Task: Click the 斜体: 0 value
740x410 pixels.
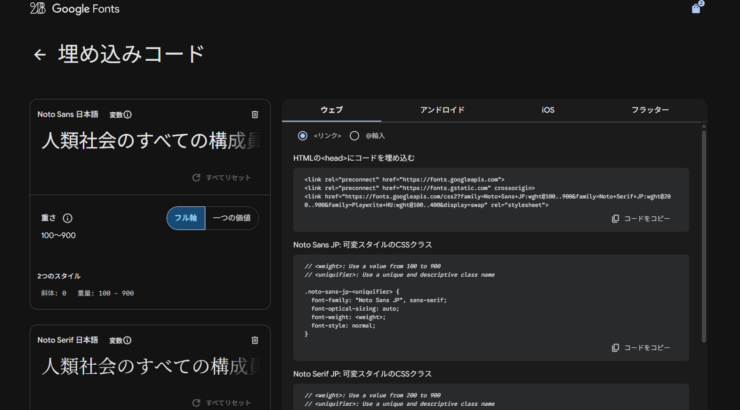Action: 53,293
